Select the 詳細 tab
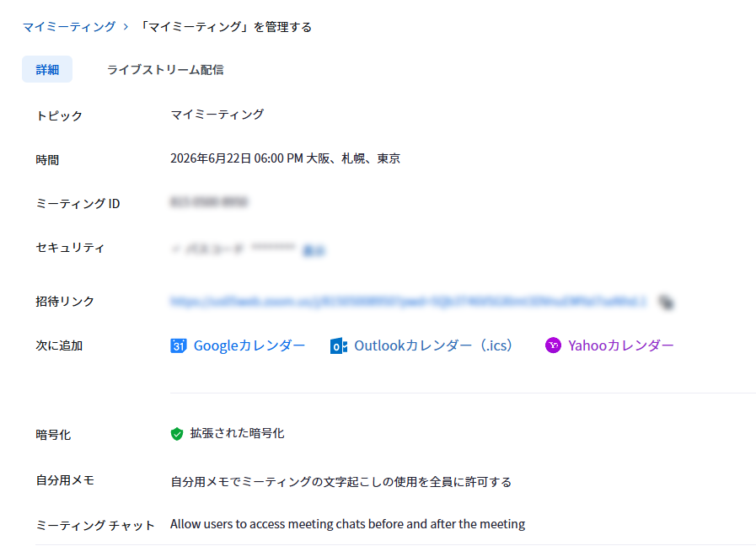Viewport: 756px width, 546px height. (x=47, y=69)
